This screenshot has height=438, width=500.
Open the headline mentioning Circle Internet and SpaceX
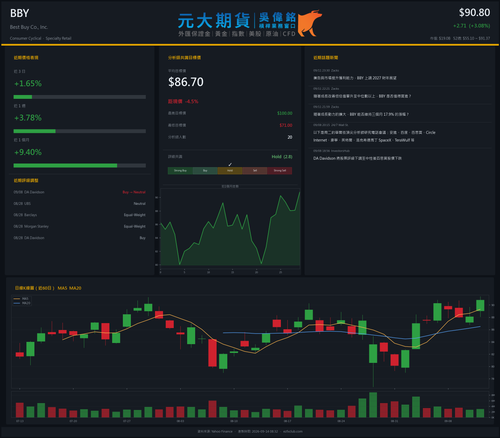coord(374,136)
